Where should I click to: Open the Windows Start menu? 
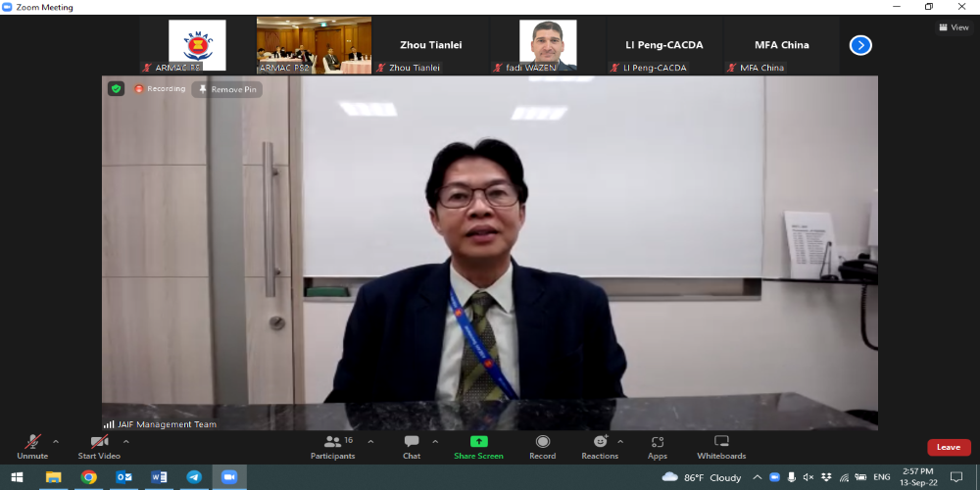pos(17,477)
